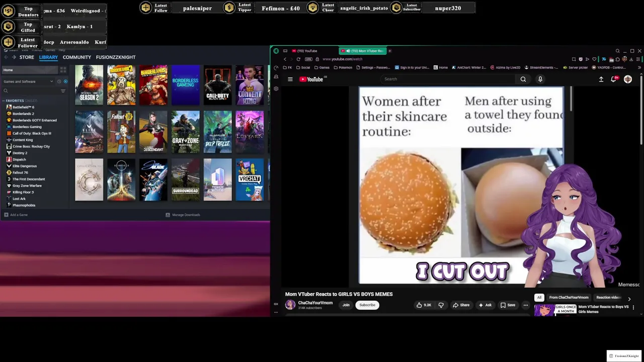
Task: Open more actions ellipsis under the video
Action: click(526, 305)
